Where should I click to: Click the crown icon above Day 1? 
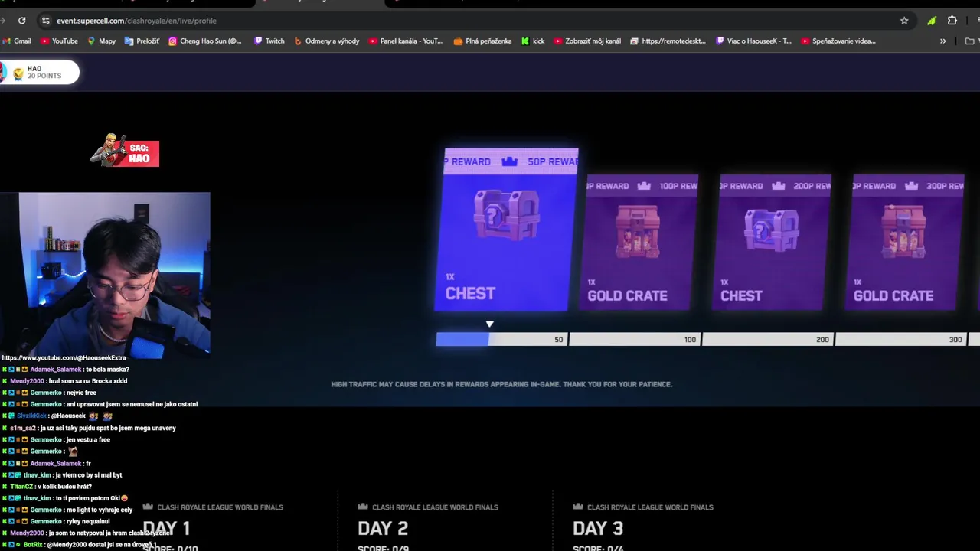point(148,507)
